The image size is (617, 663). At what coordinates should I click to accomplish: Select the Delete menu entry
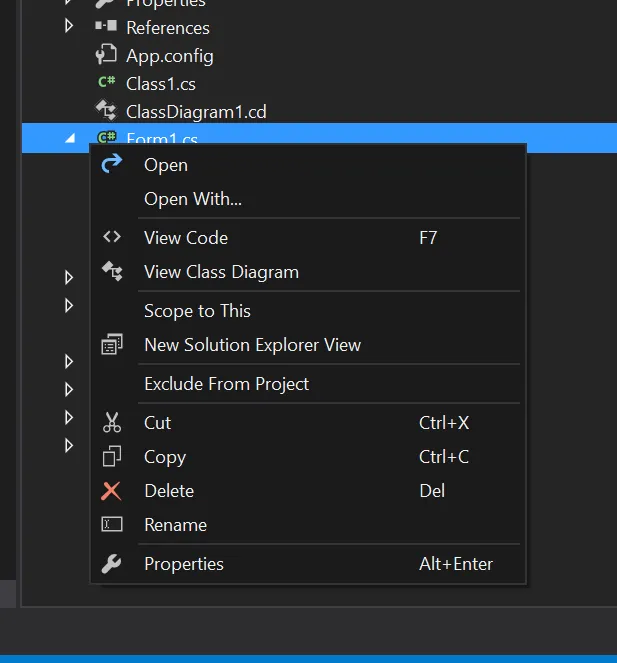(169, 491)
